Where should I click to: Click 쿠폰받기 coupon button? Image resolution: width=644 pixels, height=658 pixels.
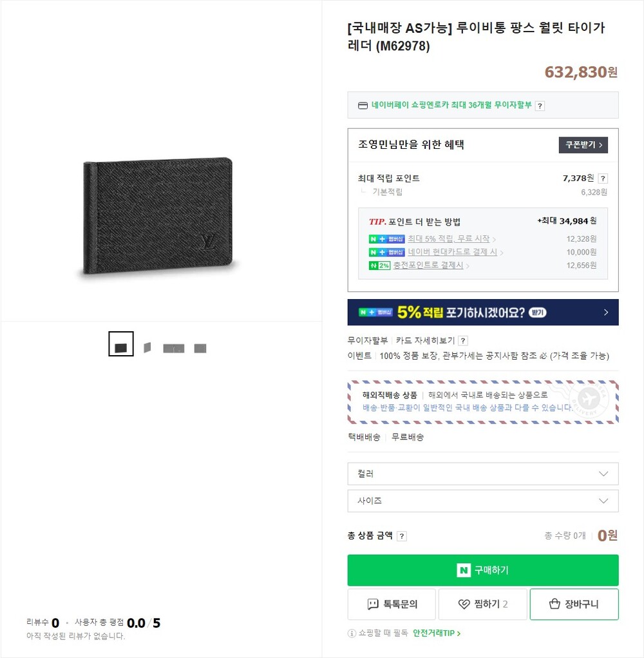[583, 145]
